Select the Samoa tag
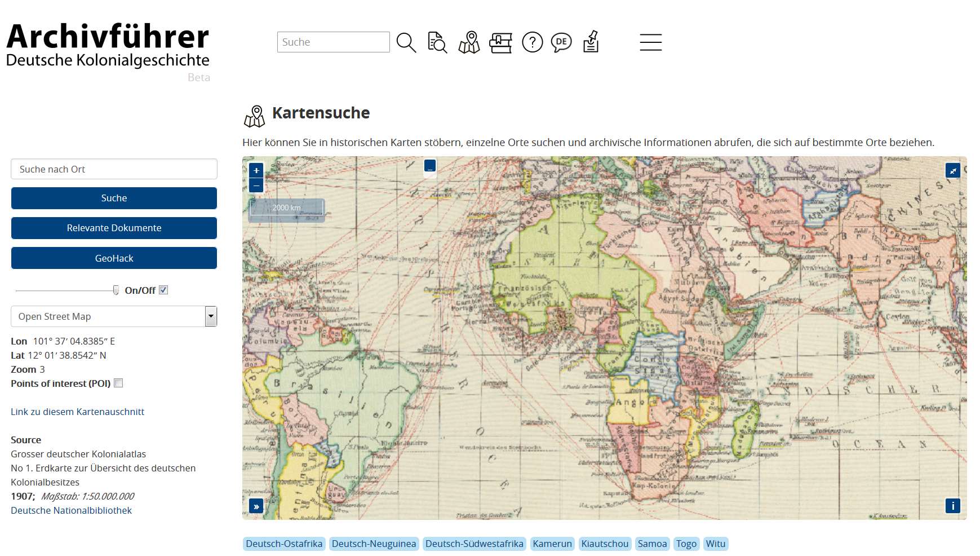Screen dimensions: 980x556 (652, 544)
